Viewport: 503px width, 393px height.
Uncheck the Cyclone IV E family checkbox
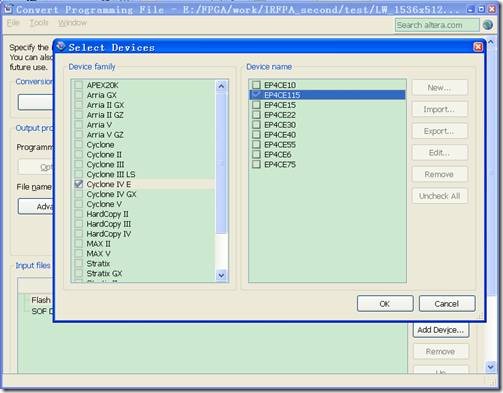tap(79, 184)
